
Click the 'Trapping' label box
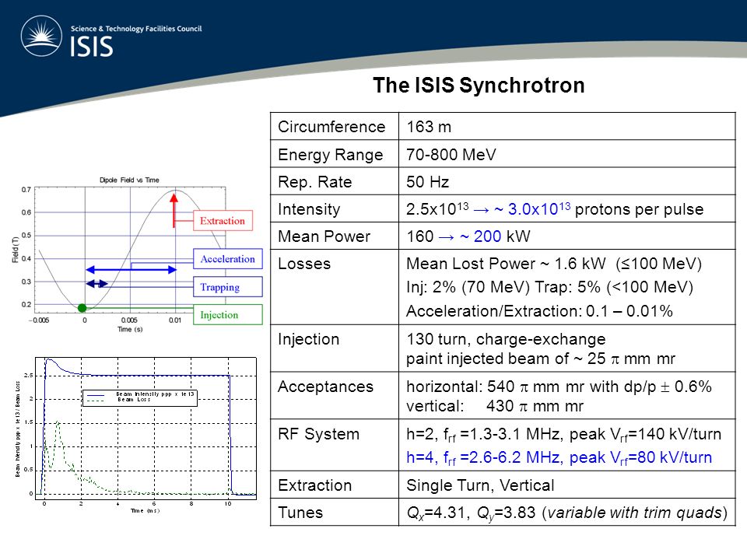(228, 287)
